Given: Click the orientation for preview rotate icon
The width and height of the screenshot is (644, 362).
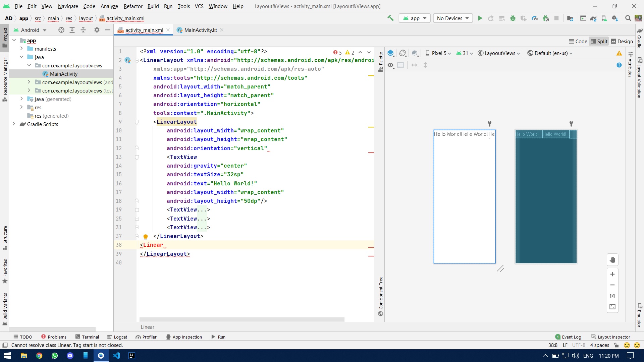Looking at the screenshot, I should (403, 53).
